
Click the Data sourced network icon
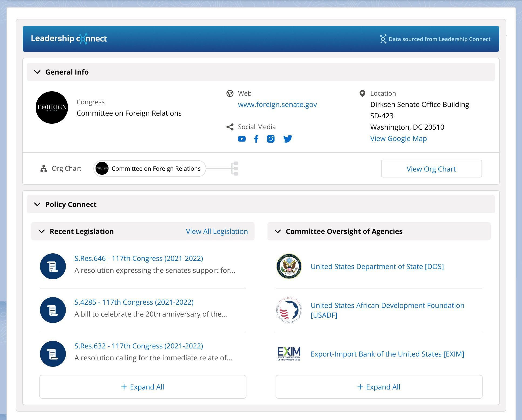(383, 39)
